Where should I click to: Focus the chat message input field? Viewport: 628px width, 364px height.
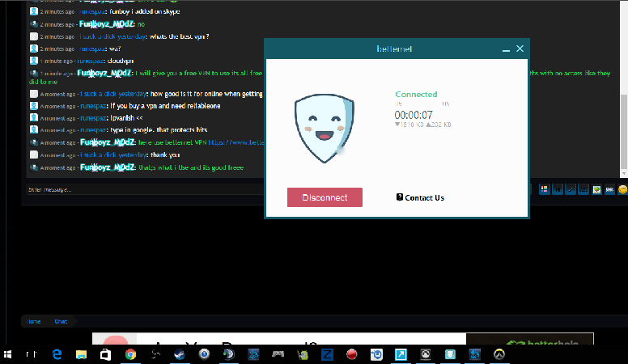click(146, 189)
